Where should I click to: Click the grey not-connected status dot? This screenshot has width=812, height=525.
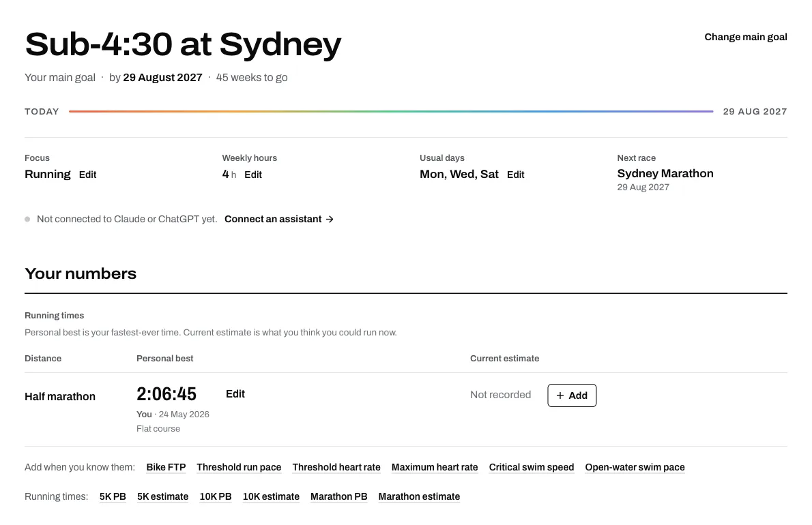pos(27,220)
